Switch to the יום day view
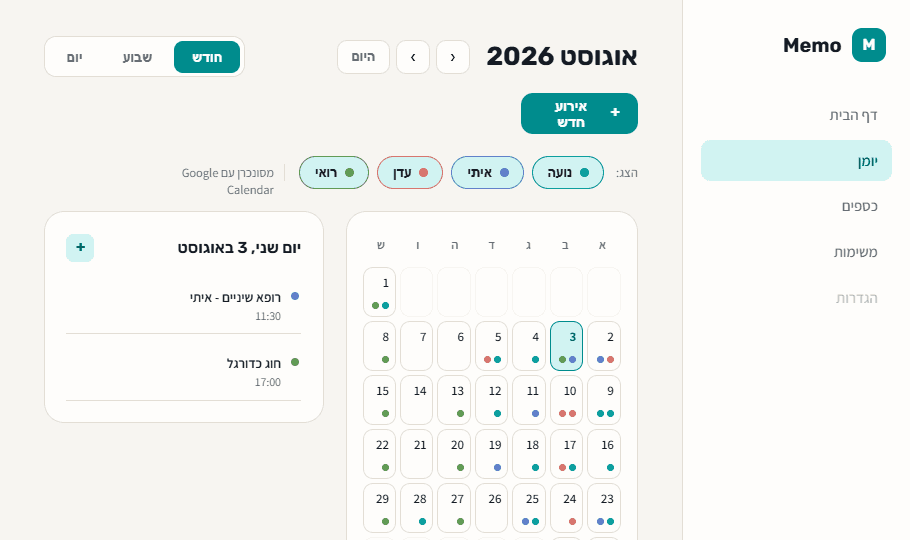The height and width of the screenshot is (540, 910). point(74,57)
